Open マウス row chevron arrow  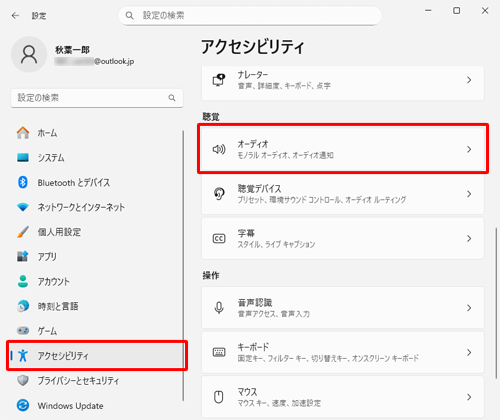tap(469, 397)
